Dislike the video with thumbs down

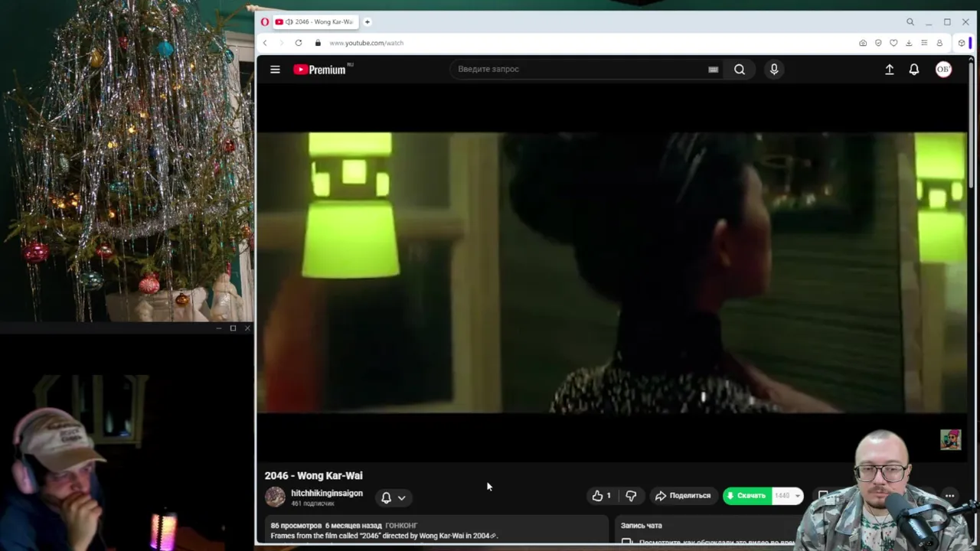coord(631,496)
